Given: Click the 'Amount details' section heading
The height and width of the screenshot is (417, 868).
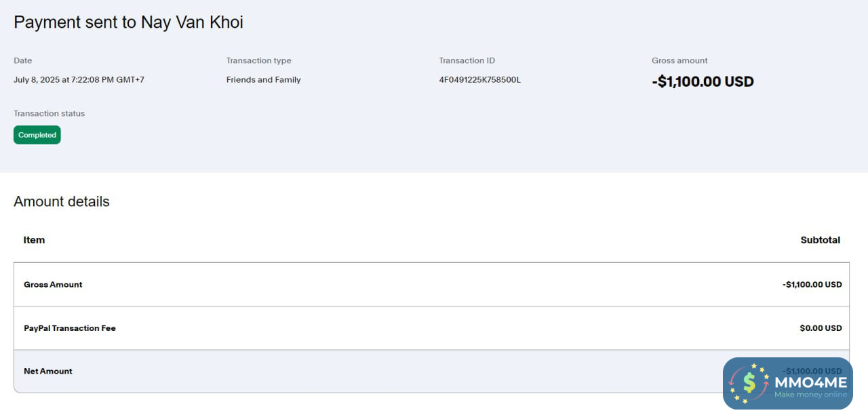Looking at the screenshot, I should tap(62, 201).
